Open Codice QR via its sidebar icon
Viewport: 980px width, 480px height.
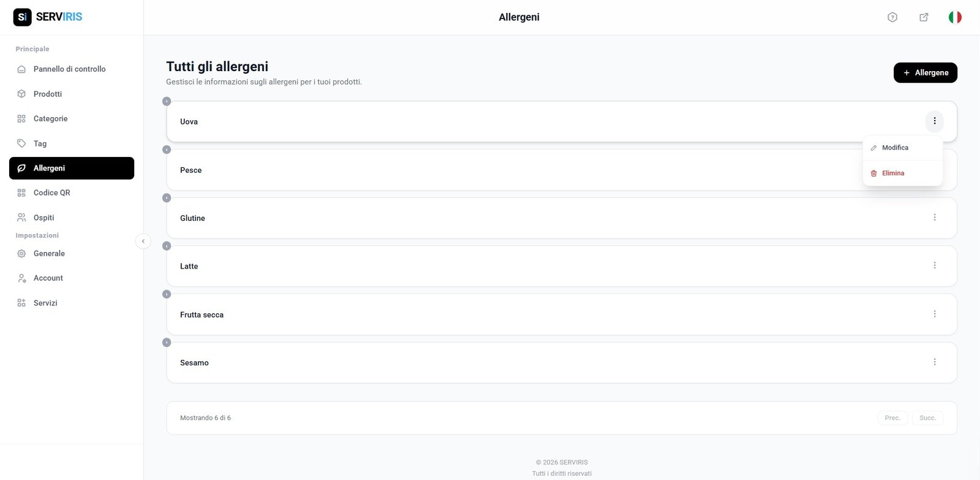pyautogui.click(x=21, y=192)
